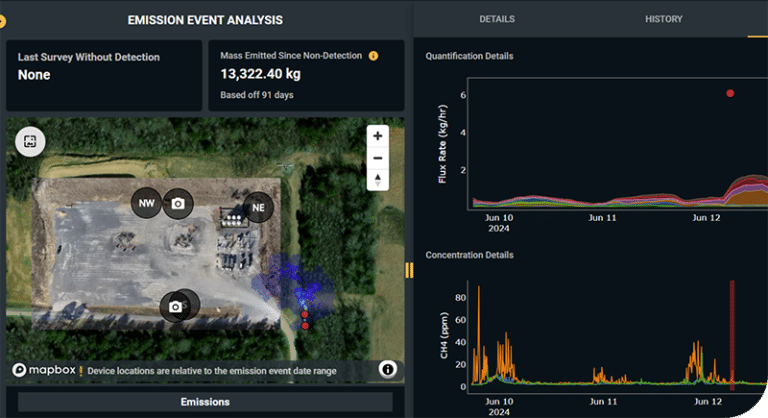The image size is (768, 418).
Task: Select the NE device marker
Action: click(x=258, y=207)
